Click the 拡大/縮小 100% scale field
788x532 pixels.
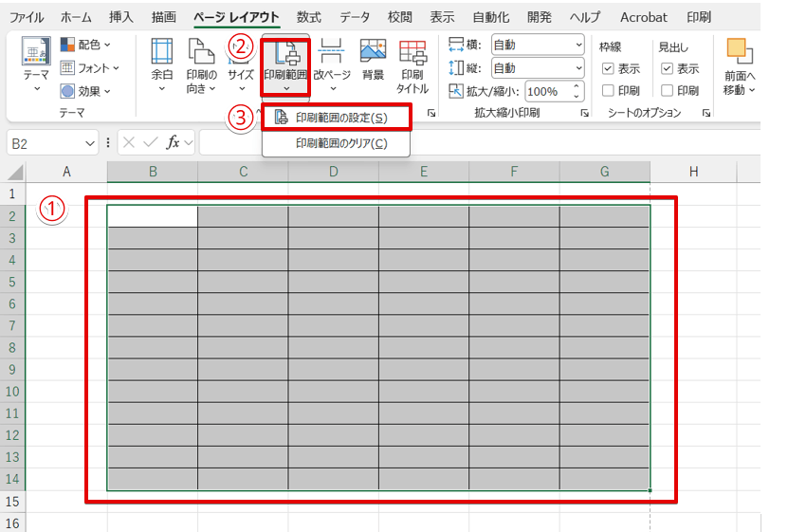(x=547, y=91)
